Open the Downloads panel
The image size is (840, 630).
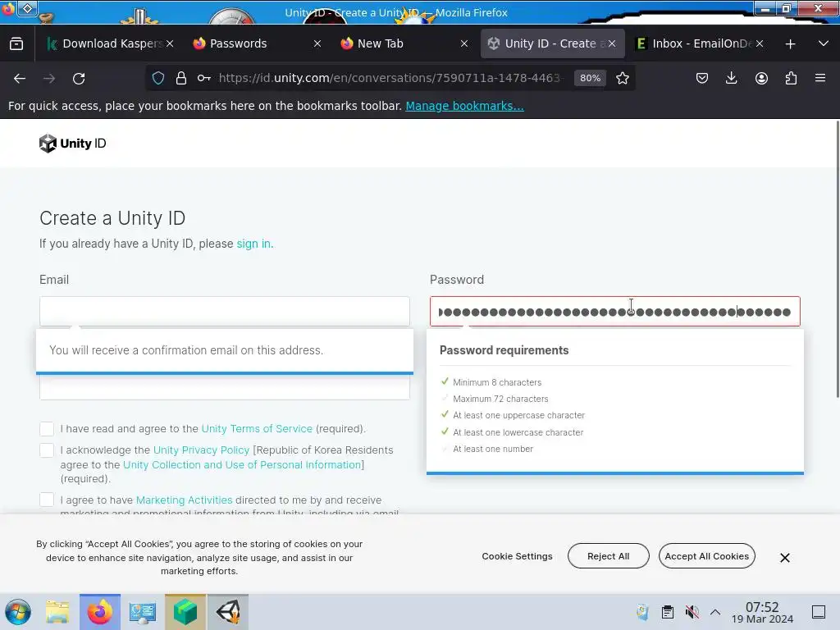[x=731, y=78]
